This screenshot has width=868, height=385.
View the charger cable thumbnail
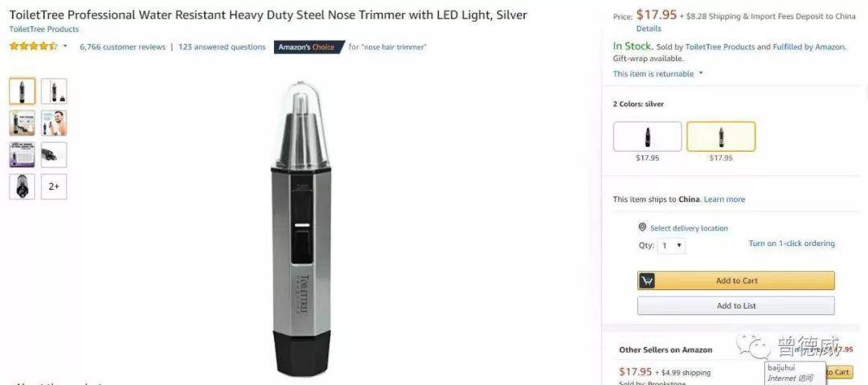coord(54,154)
